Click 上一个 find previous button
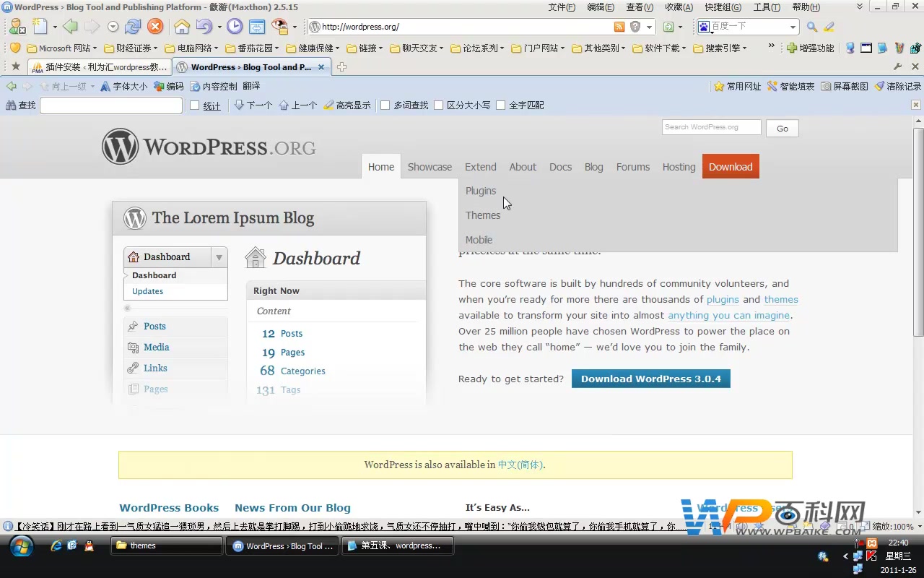This screenshot has height=578, width=924. pos(298,105)
